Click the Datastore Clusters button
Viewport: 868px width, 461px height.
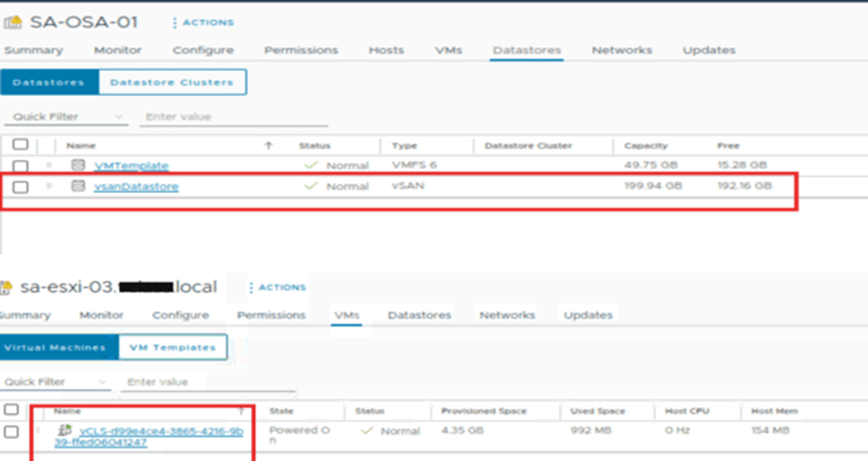[x=171, y=82]
